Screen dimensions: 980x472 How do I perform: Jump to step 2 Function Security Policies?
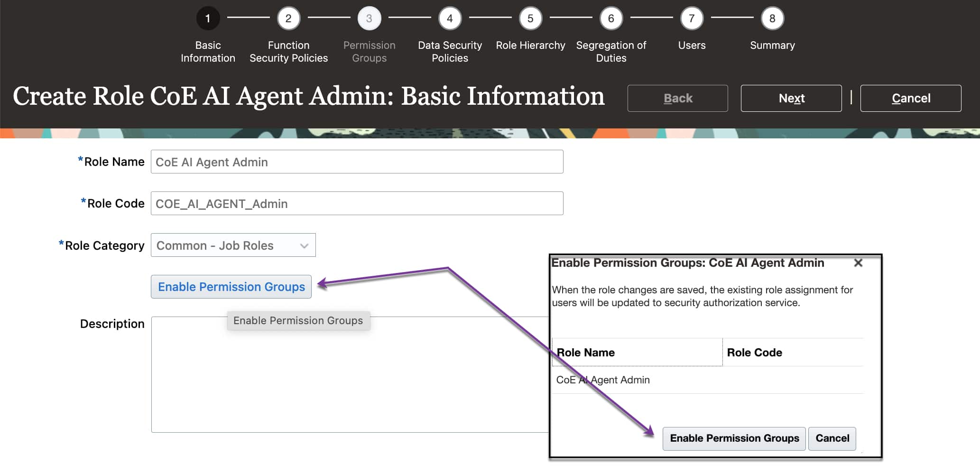pos(288,18)
